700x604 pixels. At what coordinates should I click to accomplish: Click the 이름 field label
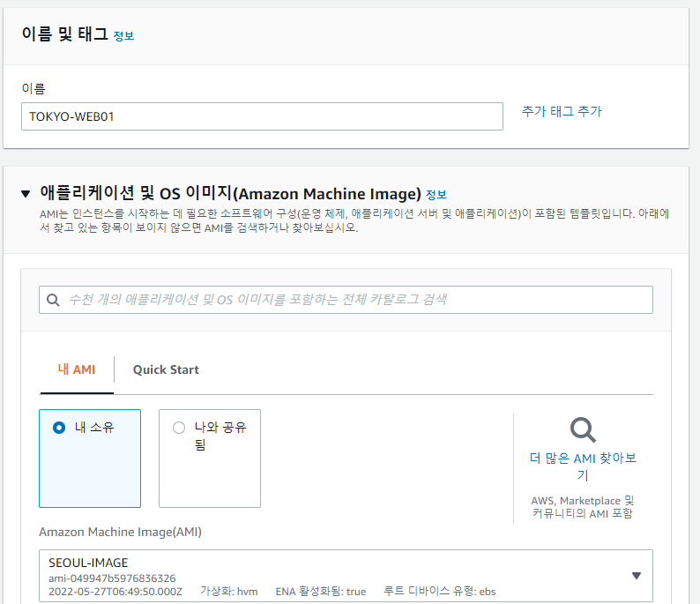coord(34,88)
